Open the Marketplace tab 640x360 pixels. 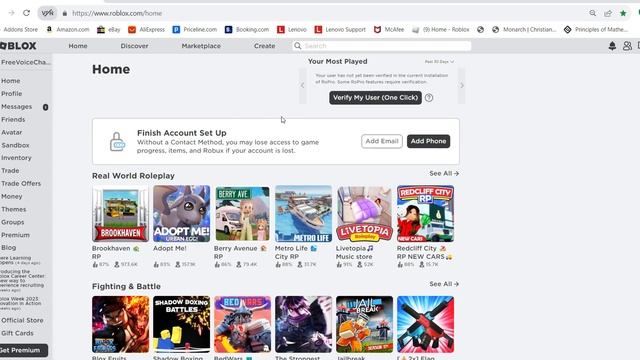point(201,46)
